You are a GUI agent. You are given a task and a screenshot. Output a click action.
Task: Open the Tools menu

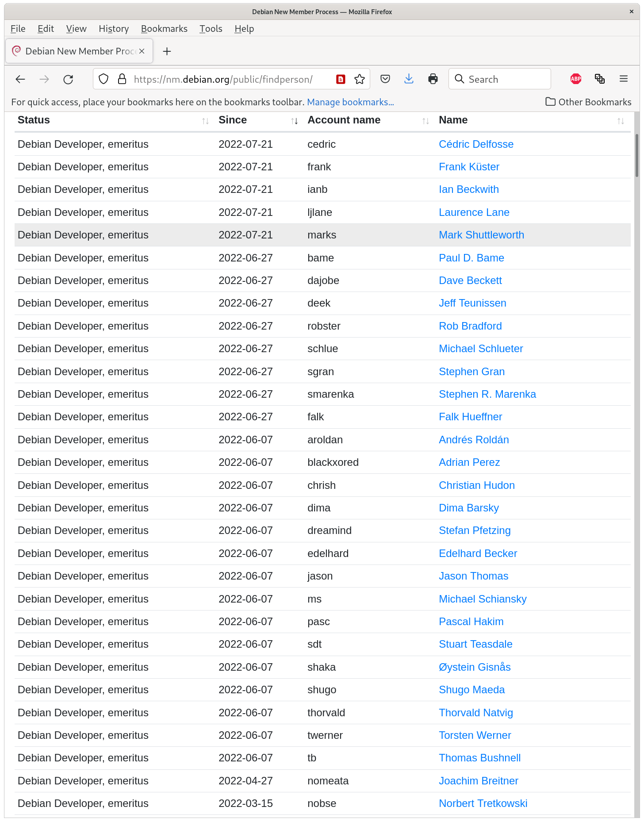[x=211, y=29]
